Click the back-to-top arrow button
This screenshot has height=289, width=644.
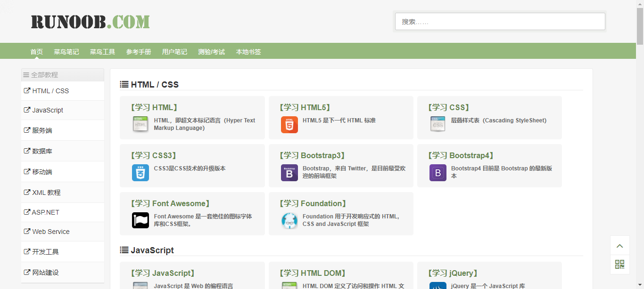[620, 245]
